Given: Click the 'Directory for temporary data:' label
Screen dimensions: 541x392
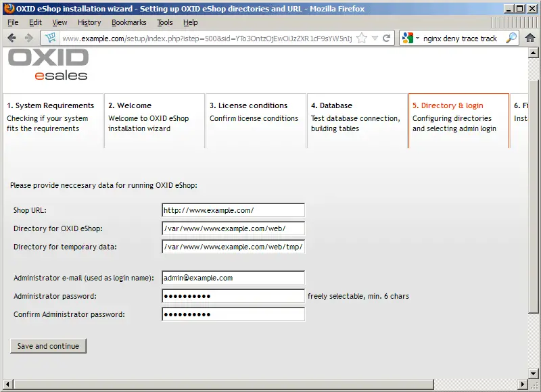Looking at the screenshot, I should click(65, 247).
